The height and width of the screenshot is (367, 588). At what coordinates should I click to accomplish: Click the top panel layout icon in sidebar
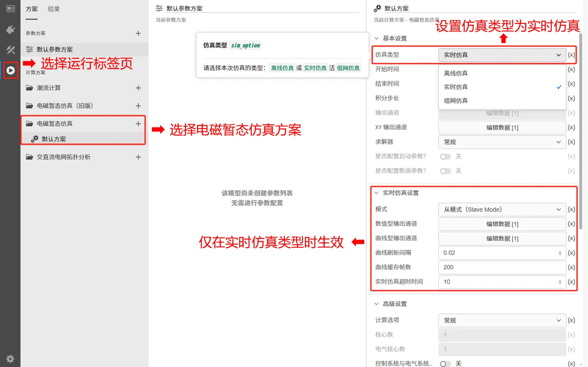coord(11,9)
